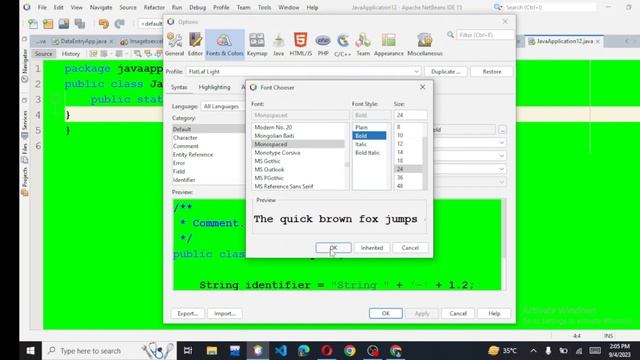
Task: Click the Save All toolbar icon
Action: coord(80,24)
